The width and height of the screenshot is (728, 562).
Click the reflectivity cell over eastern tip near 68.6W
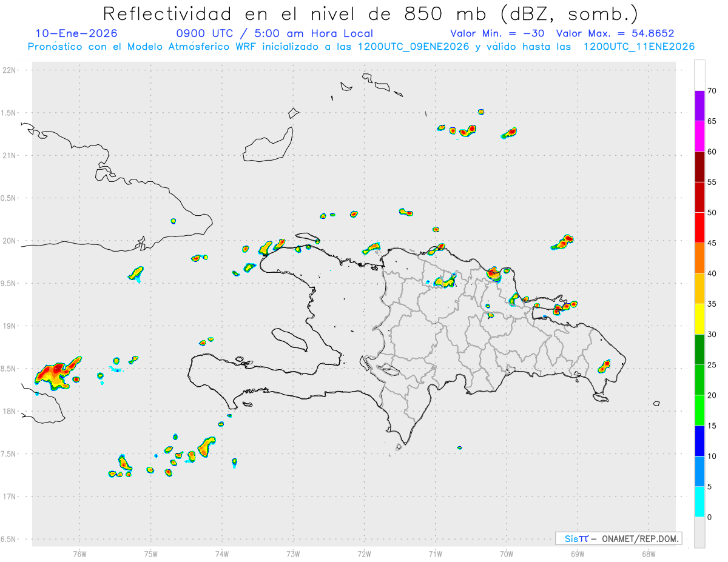click(604, 366)
